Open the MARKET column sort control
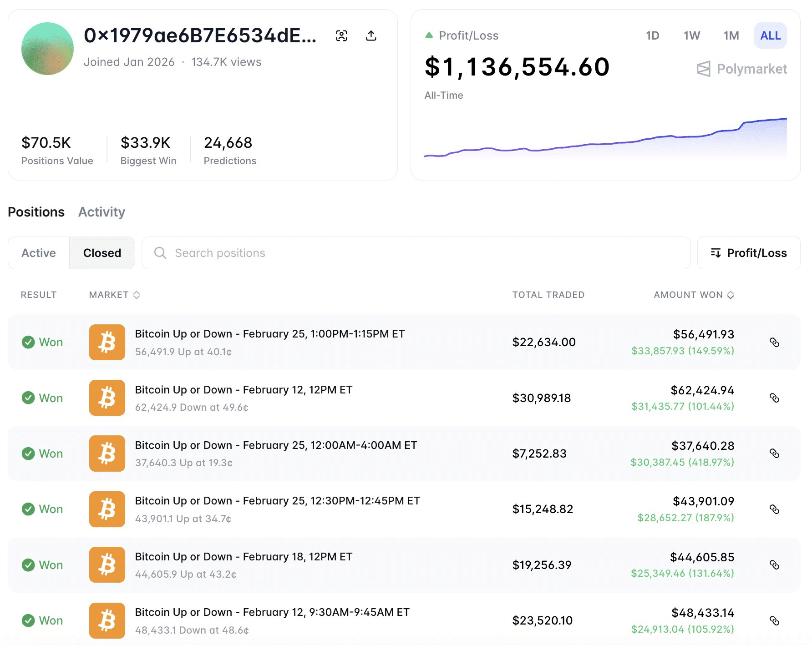Screen dimensions: 812x645 [137, 295]
